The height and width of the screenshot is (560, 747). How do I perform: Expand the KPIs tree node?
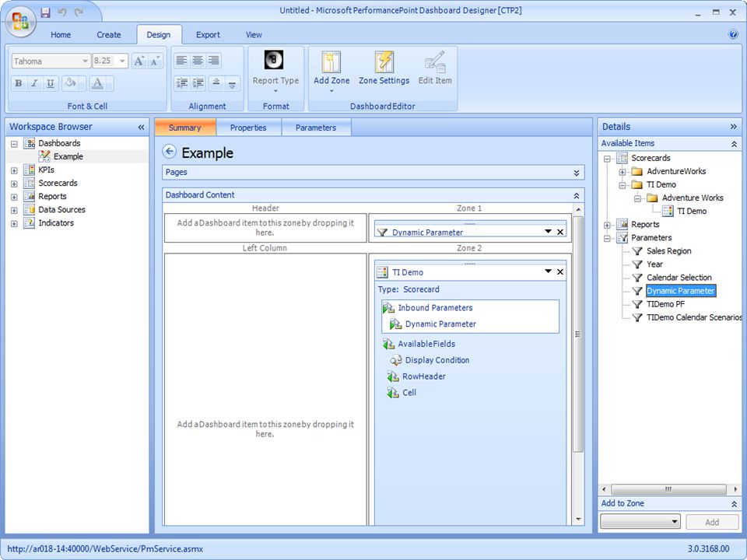(14, 170)
